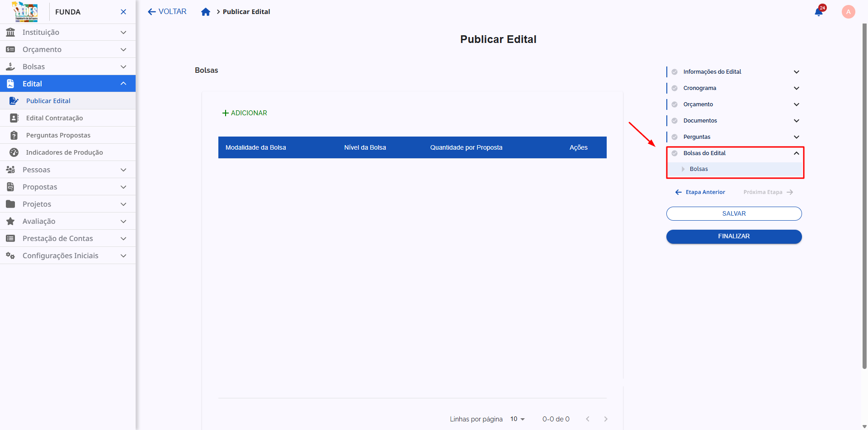Open the rows per page dropdown
The image size is (868, 430).
(518, 419)
